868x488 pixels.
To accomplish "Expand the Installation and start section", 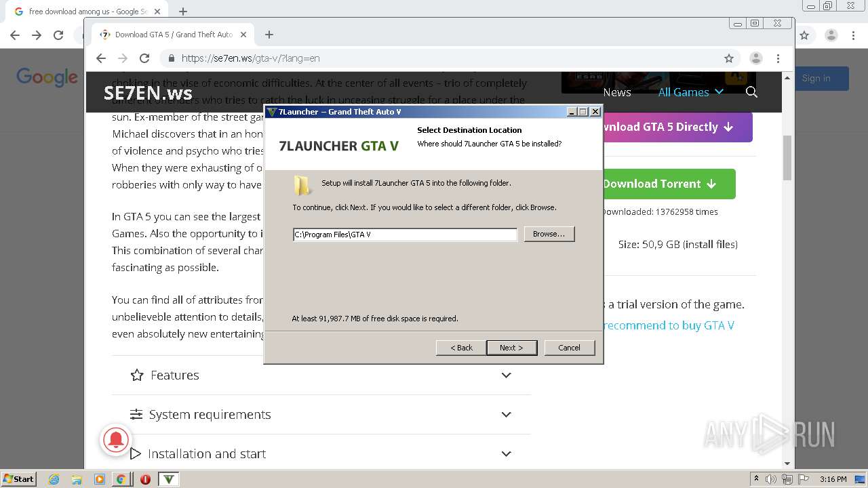I will 321,453.
